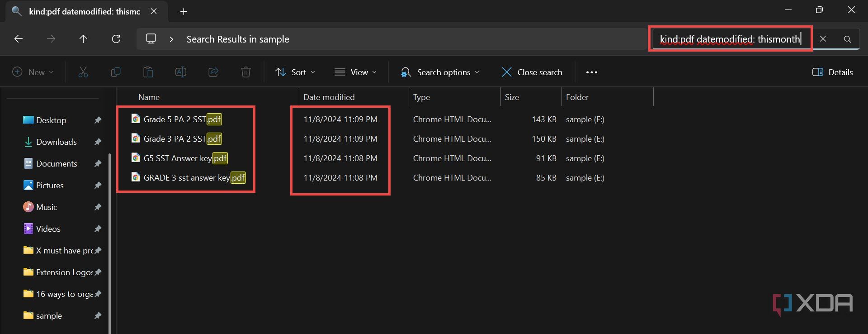Open the New dropdown menu

(x=33, y=72)
